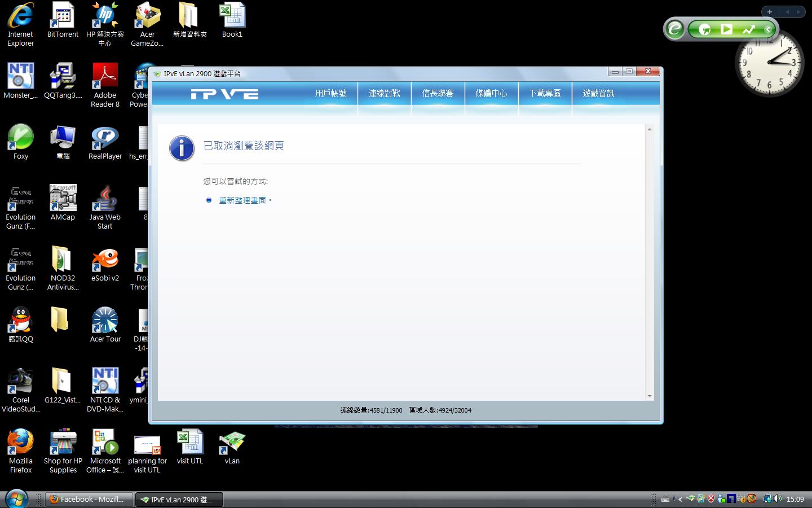Select the 下載專區 tab
The width and height of the screenshot is (812, 508).
545,94
